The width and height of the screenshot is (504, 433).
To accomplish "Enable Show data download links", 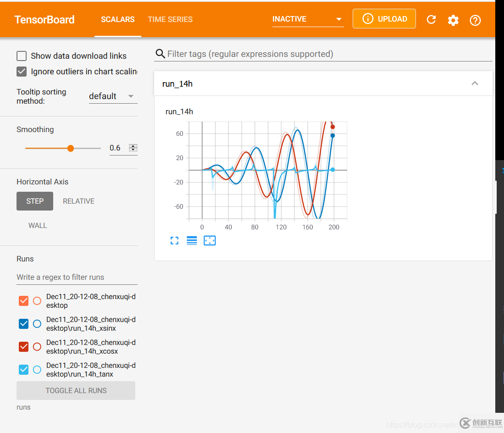I will tap(22, 56).
